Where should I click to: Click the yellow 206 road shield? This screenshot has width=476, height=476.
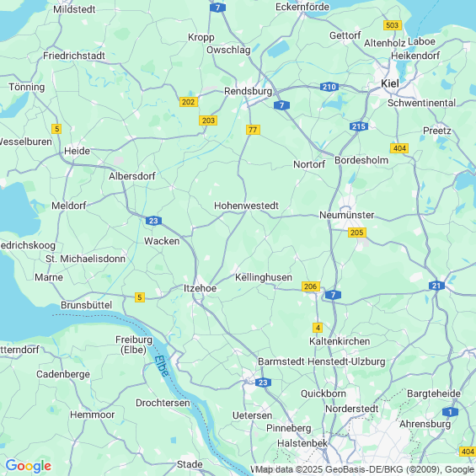[311, 286]
